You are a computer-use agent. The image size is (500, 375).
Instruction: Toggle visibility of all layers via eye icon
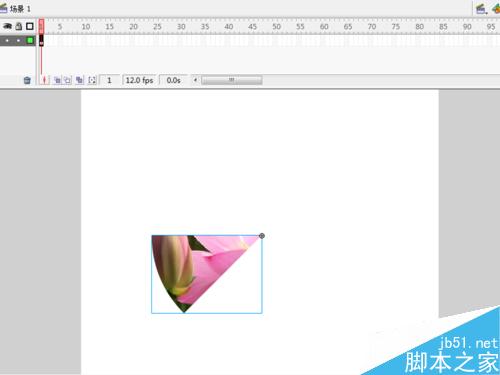(x=7, y=26)
